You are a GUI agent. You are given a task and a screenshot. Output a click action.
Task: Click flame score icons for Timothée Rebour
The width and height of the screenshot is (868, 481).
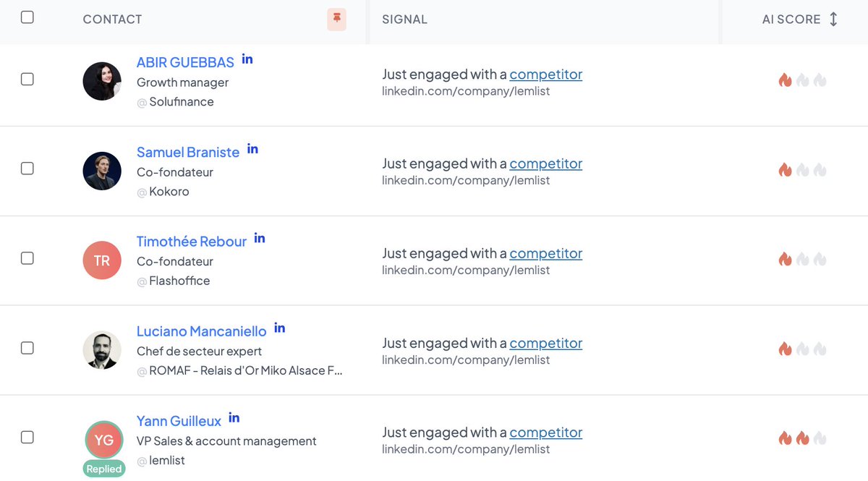pos(802,259)
